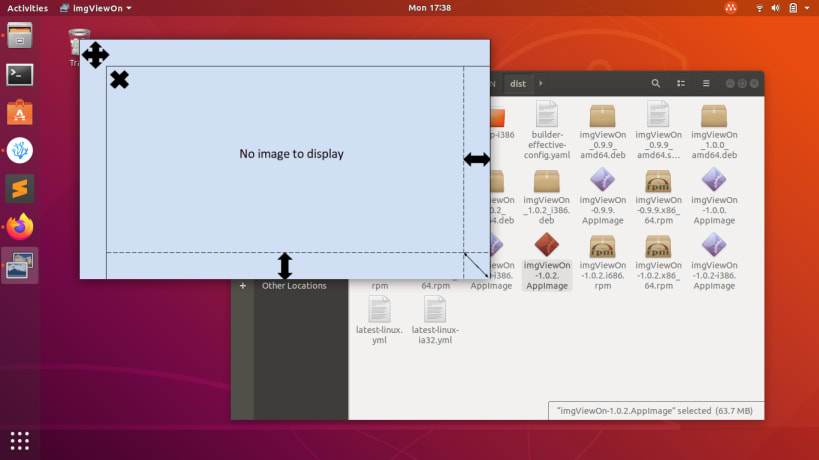Select imgViewOn_1.0.0_amd64.deb package
Image resolution: width=819 pixels, height=460 pixels.
tap(714, 130)
